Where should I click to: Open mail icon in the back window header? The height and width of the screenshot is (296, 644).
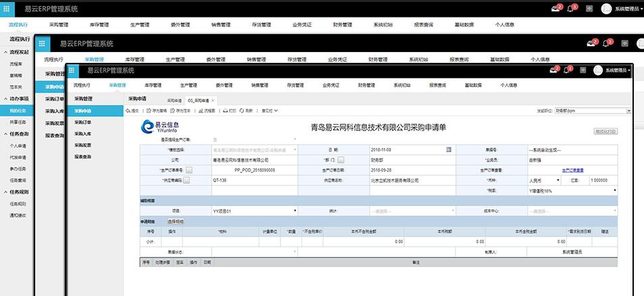(x=555, y=9)
